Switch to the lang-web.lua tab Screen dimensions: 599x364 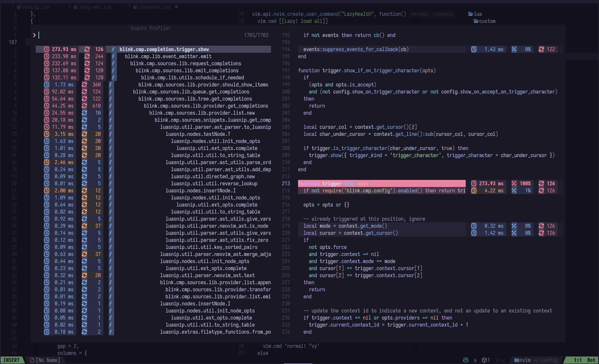click(x=93, y=7)
